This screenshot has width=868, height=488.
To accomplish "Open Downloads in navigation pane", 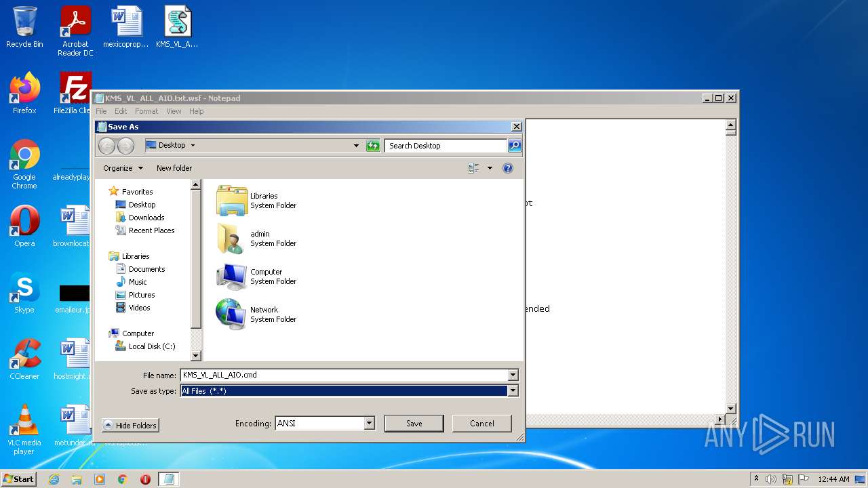I will (140, 218).
